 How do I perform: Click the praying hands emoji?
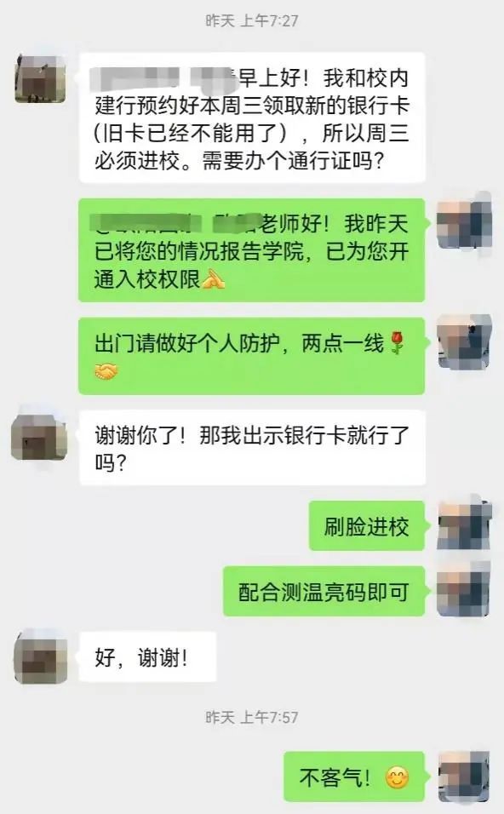pos(213,279)
